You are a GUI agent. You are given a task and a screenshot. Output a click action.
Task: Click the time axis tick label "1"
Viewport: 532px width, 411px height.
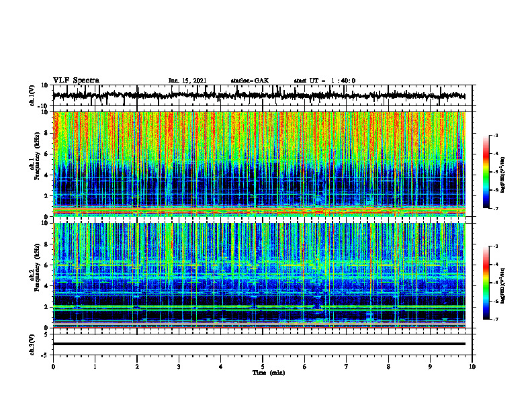[x=95, y=367]
